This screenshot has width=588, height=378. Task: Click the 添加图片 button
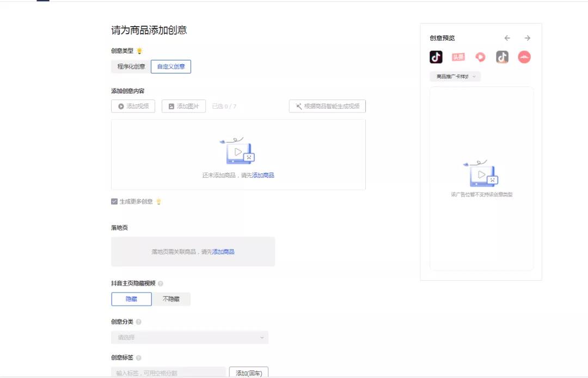(x=183, y=107)
